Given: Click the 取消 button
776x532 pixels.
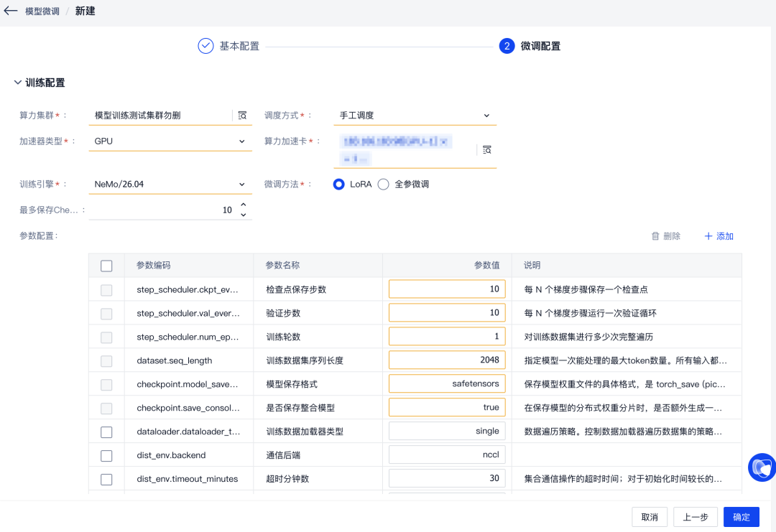Looking at the screenshot, I should pos(650,517).
